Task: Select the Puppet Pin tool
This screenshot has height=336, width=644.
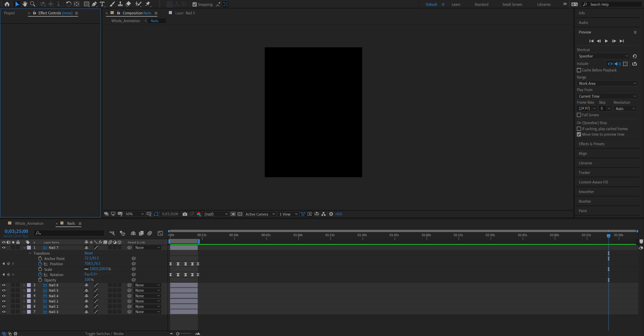Action: pos(148,4)
